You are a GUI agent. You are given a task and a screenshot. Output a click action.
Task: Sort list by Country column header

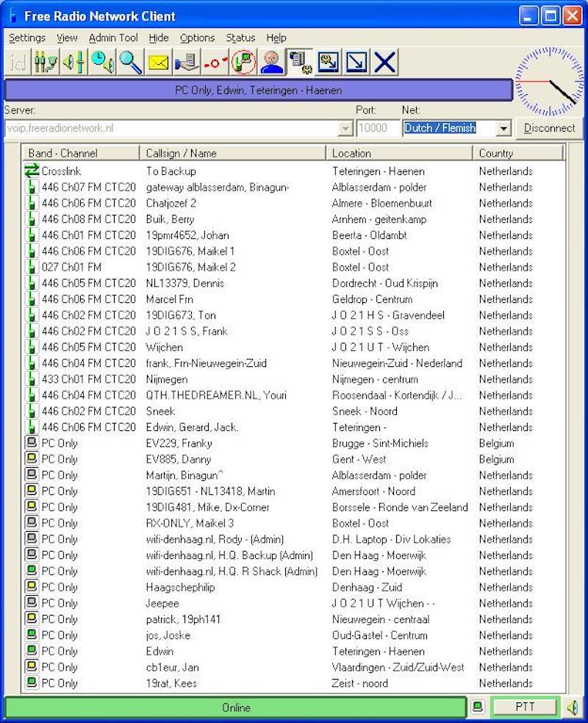click(517, 153)
